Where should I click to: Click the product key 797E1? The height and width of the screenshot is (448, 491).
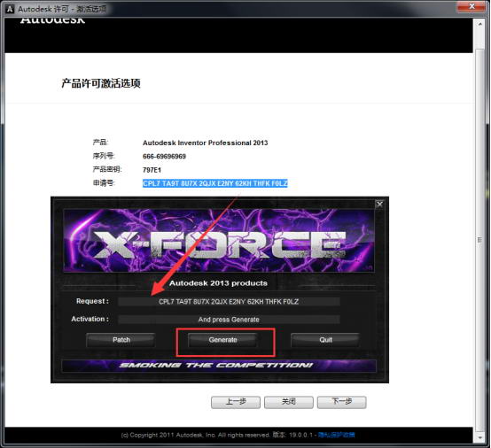[152, 170]
